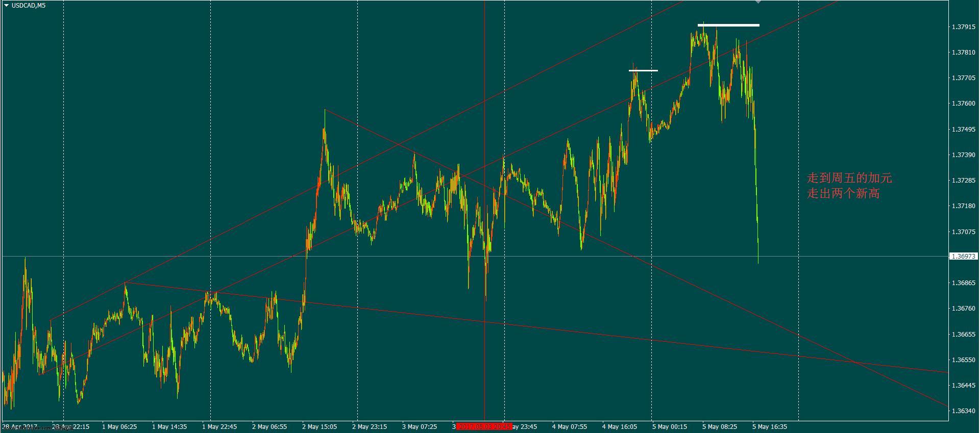Screen dimensions: 980x433
Task: Click price scale value 1.37600
Action: click(964, 104)
